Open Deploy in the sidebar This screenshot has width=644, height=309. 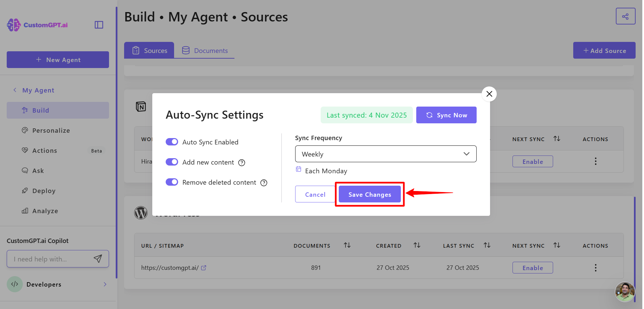58,191
